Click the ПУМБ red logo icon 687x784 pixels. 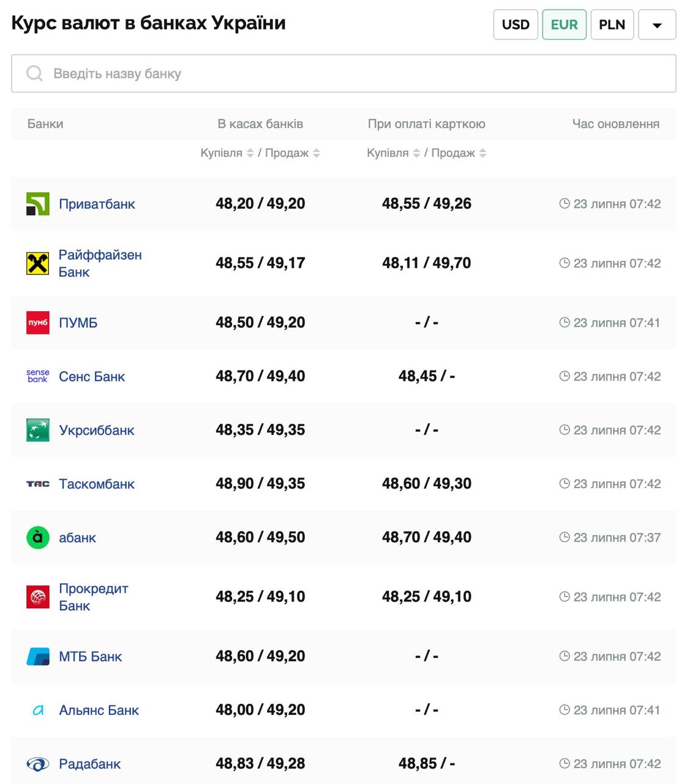(37, 323)
